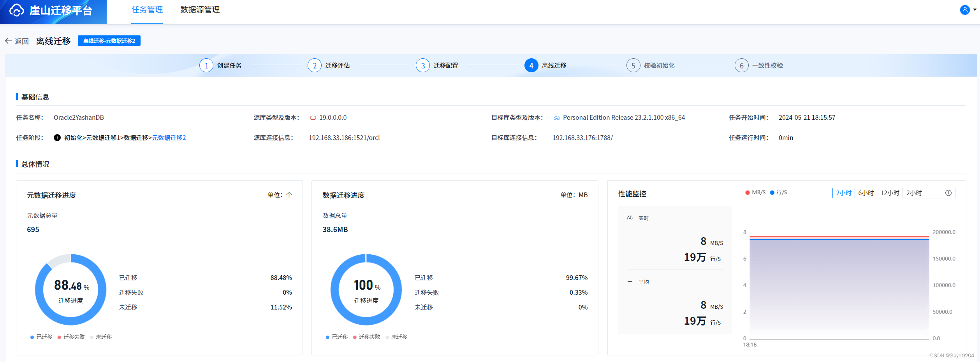Select the 6小时 time range option

click(865, 192)
